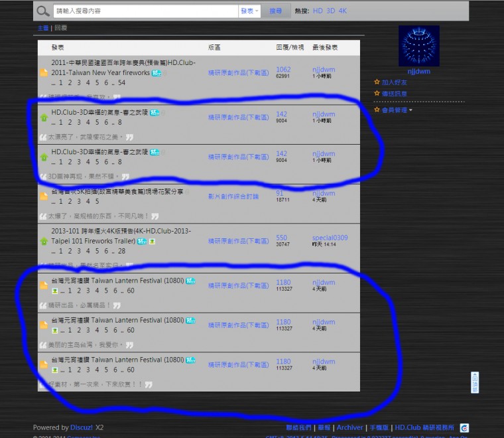Open the 發表 search type dropdown
The width and height of the screenshot is (504, 438).
click(x=249, y=11)
